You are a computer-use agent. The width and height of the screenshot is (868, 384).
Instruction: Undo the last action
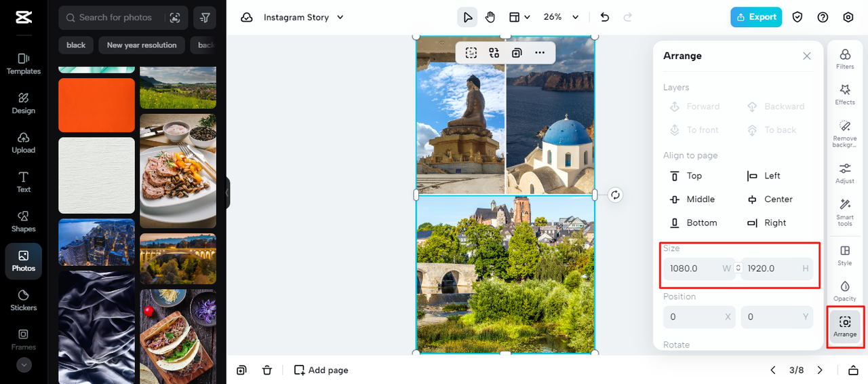pos(605,18)
